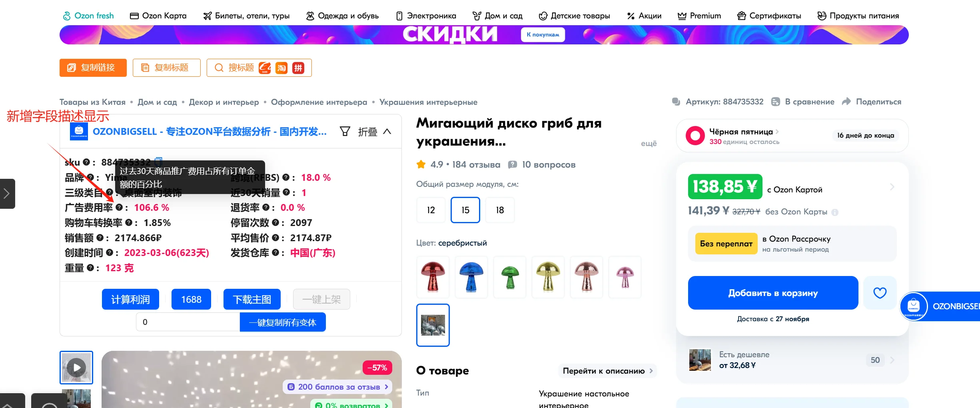Choose the blue mushroom color swatch

tap(471, 277)
